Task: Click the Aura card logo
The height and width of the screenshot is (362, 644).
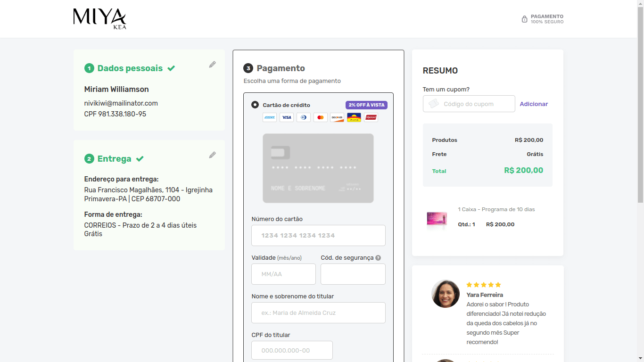Action: (354, 117)
